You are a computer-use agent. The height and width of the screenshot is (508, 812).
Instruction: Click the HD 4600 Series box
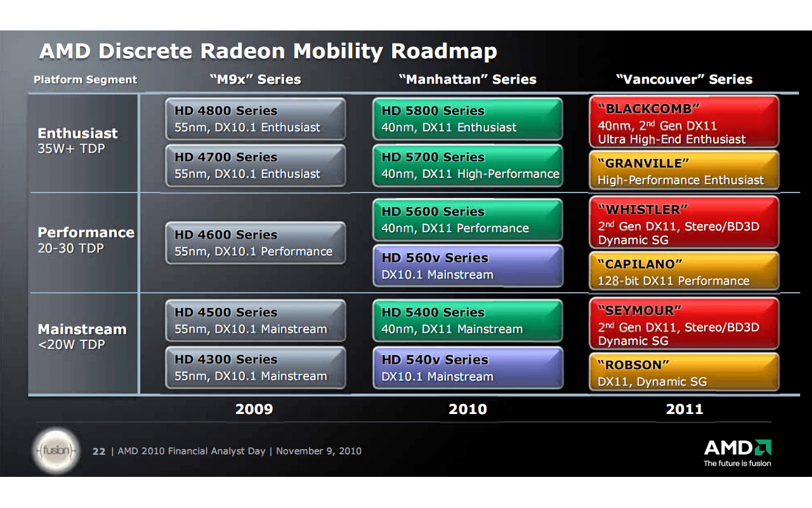click(x=256, y=243)
